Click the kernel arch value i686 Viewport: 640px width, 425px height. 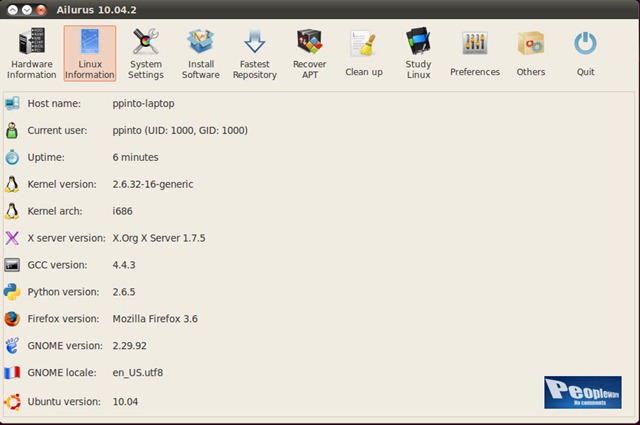pyautogui.click(x=122, y=211)
